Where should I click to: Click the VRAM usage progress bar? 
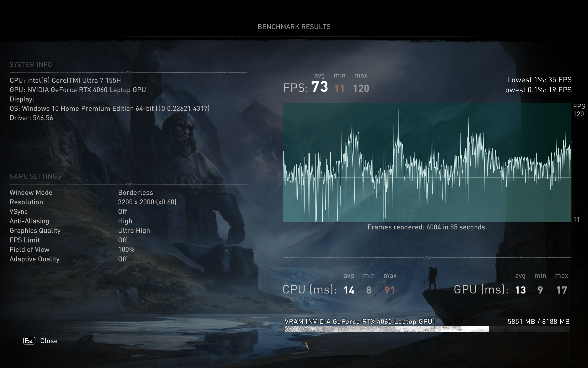427,329
